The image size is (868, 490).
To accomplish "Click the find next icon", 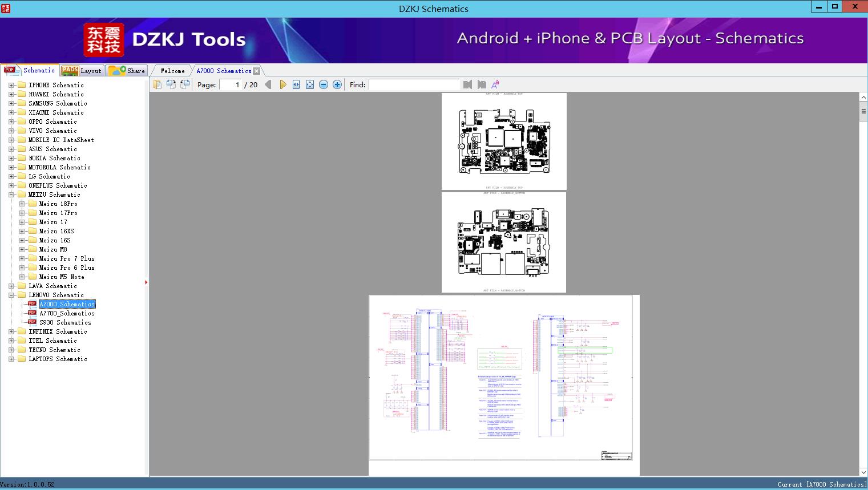I will (482, 84).
